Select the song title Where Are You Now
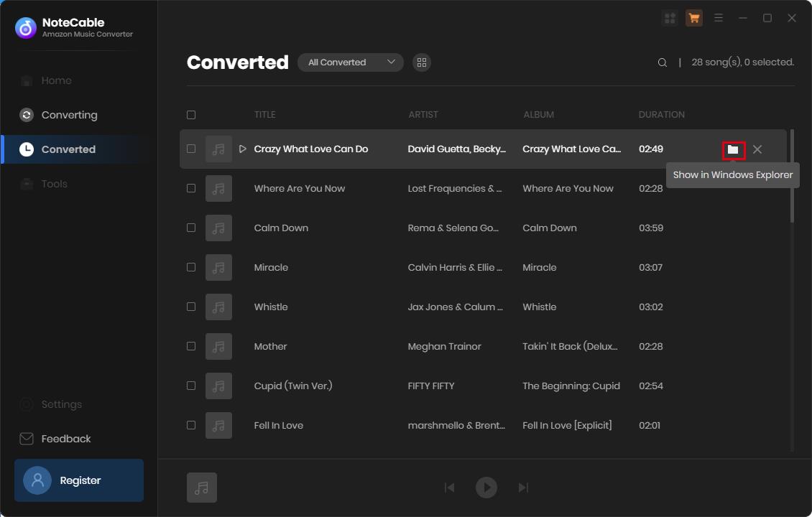The width and height of the screenshot is (812, 517). pyautogui.click(x=300, y=188)
